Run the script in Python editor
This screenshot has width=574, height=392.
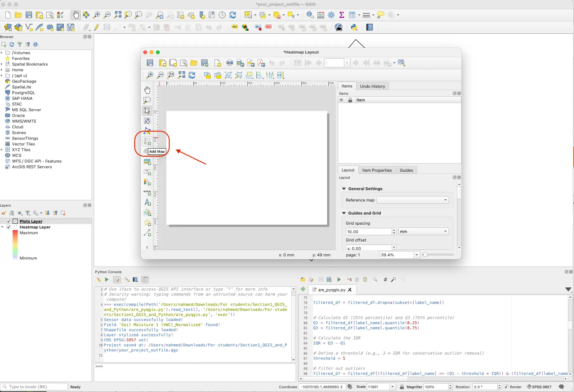click(339, 280)
